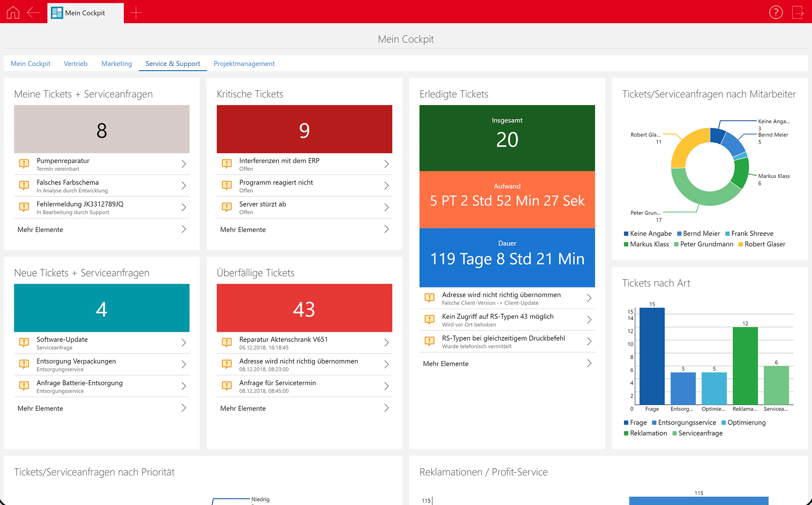The height and width of the screenshot is (505, 812).
Task: Toggle Frank Shreeve legend entry
Action: tap(749, 234)
